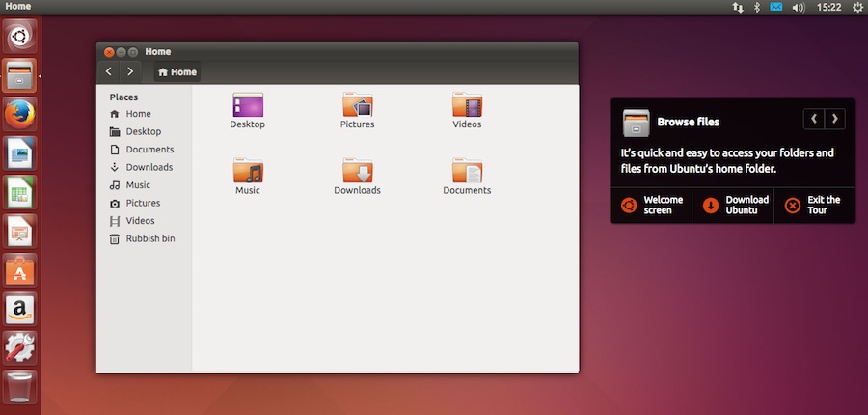Go back using the back arrow
This screenshot has height=415, width=868.
pos(109,71)
